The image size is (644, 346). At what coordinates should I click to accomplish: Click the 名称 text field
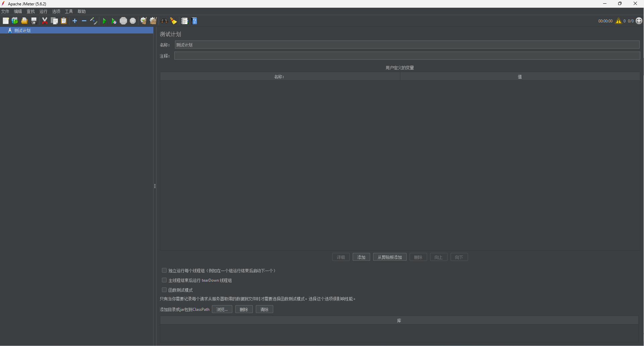[x=407, y=45]
